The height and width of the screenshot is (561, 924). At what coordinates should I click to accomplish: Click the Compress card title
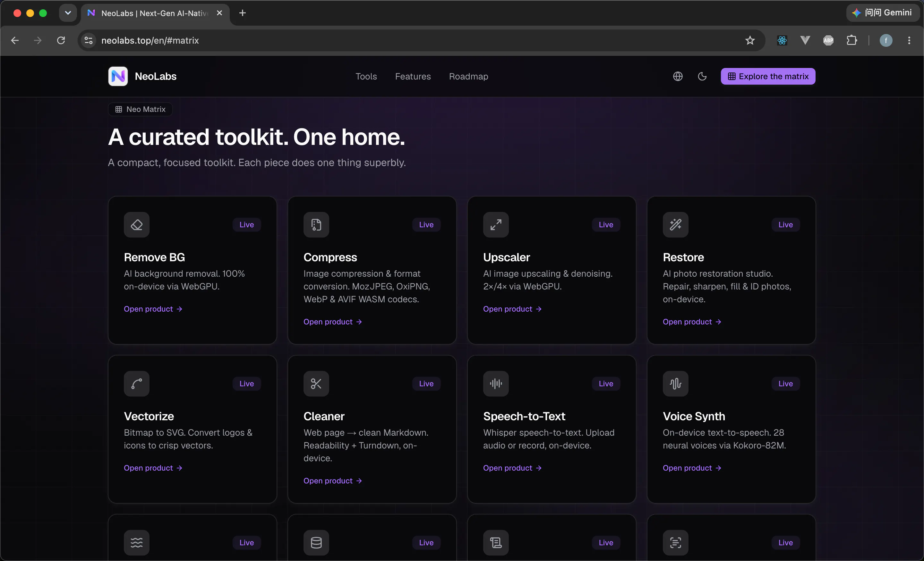[330, 257]
